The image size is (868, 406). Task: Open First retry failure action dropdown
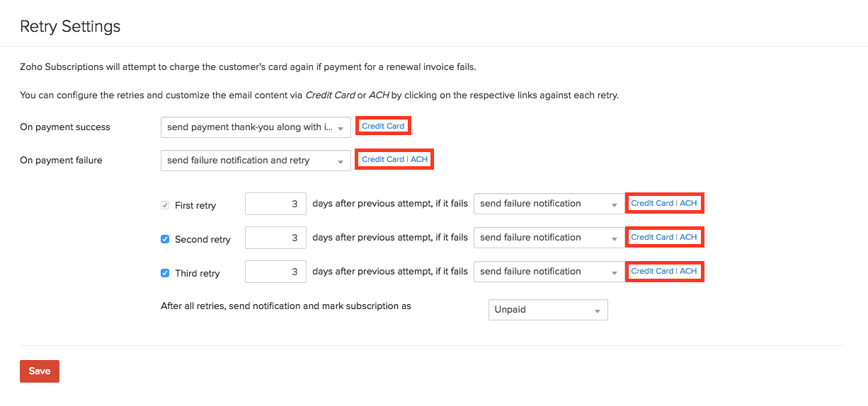[549, 204]
